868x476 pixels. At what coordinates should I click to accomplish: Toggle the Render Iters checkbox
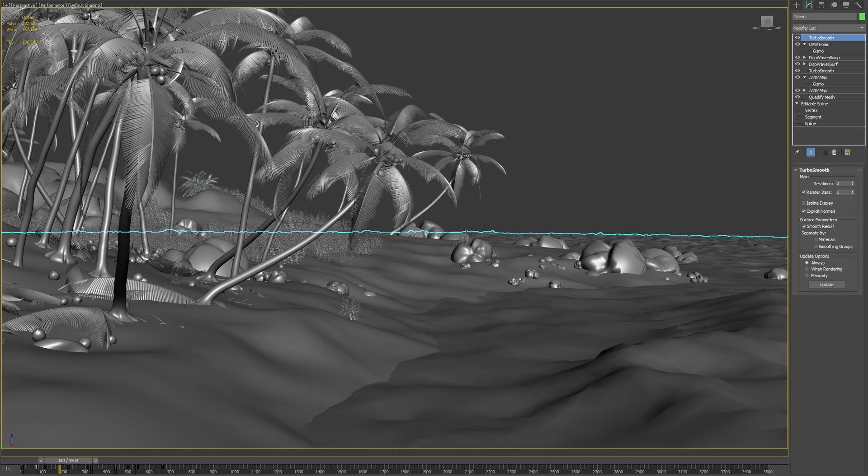[803, 192]
